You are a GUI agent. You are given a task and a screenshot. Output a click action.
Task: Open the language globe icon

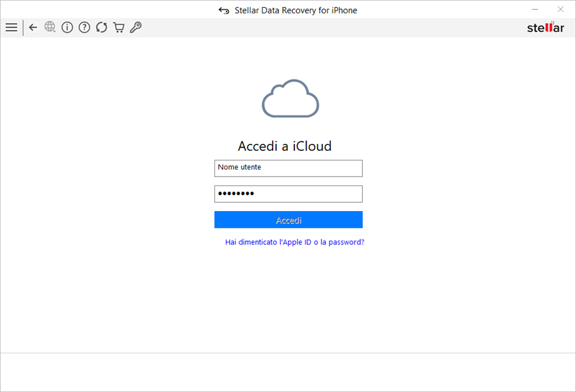(x=50, y=27)
